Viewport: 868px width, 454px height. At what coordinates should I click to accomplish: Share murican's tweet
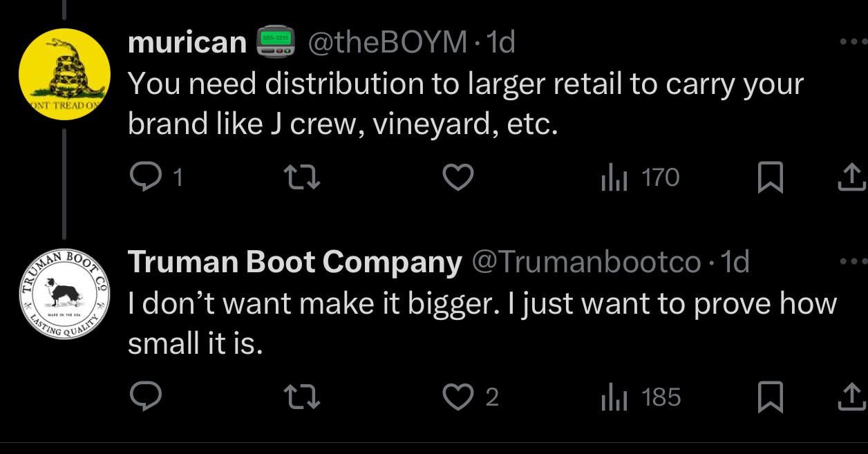(x=851, y=178)
